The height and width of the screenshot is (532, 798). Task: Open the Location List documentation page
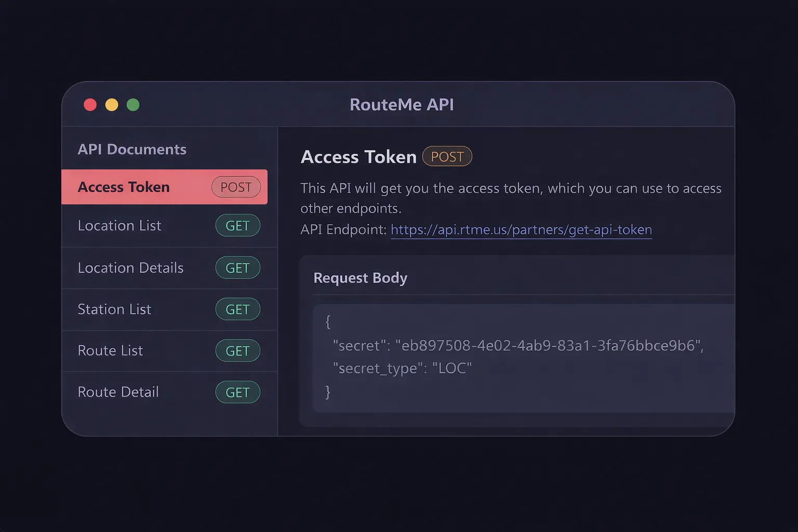coord(119,225)
